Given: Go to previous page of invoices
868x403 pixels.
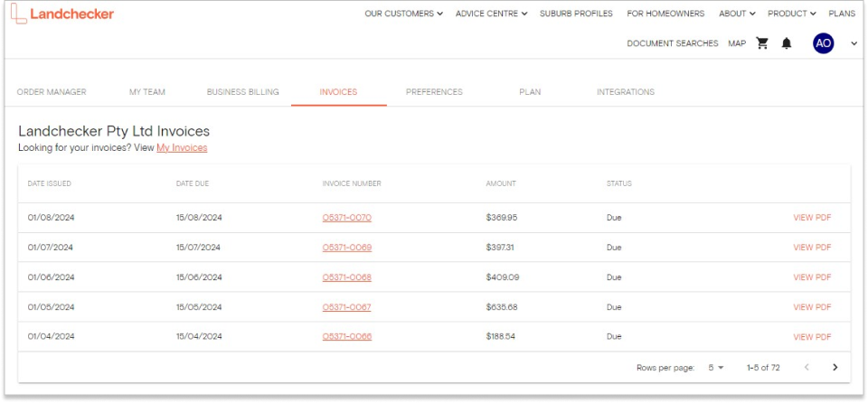Looking at the screenshot, I should point(807,367).
